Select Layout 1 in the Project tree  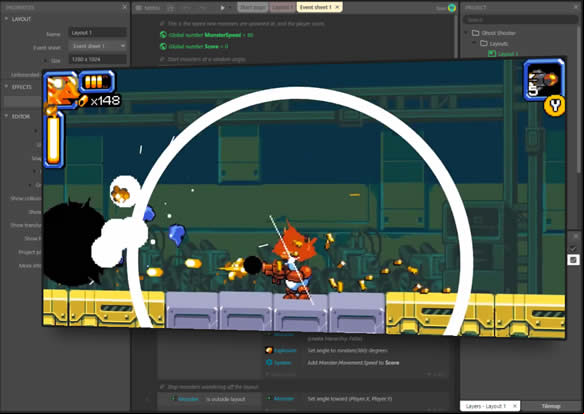pyautogui.click(x=503, y=54)
